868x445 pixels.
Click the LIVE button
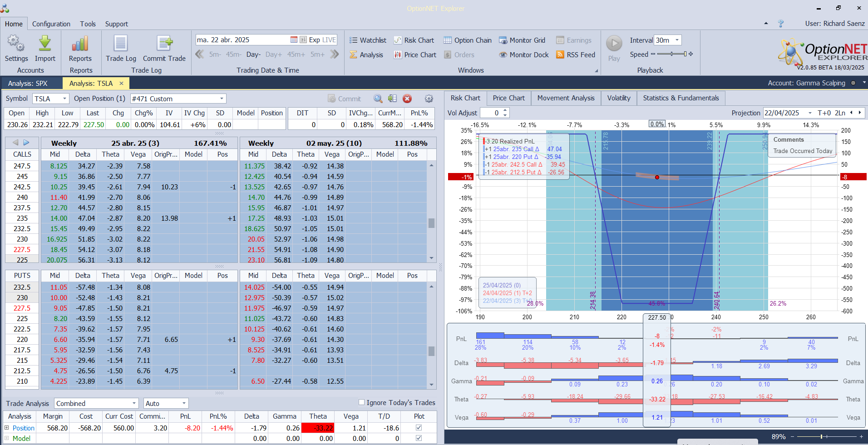click(x=329, y=40)
